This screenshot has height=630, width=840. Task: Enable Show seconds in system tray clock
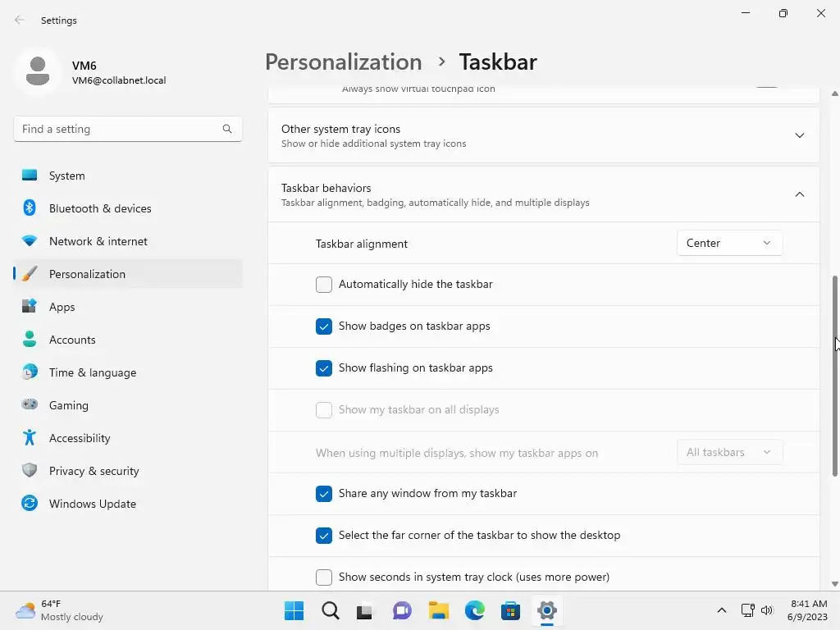[323, 577]
